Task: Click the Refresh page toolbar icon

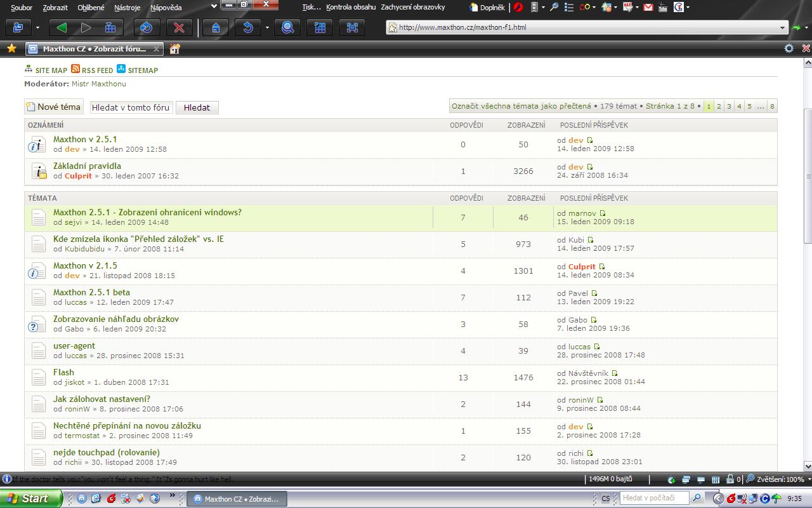Action: 147,28
